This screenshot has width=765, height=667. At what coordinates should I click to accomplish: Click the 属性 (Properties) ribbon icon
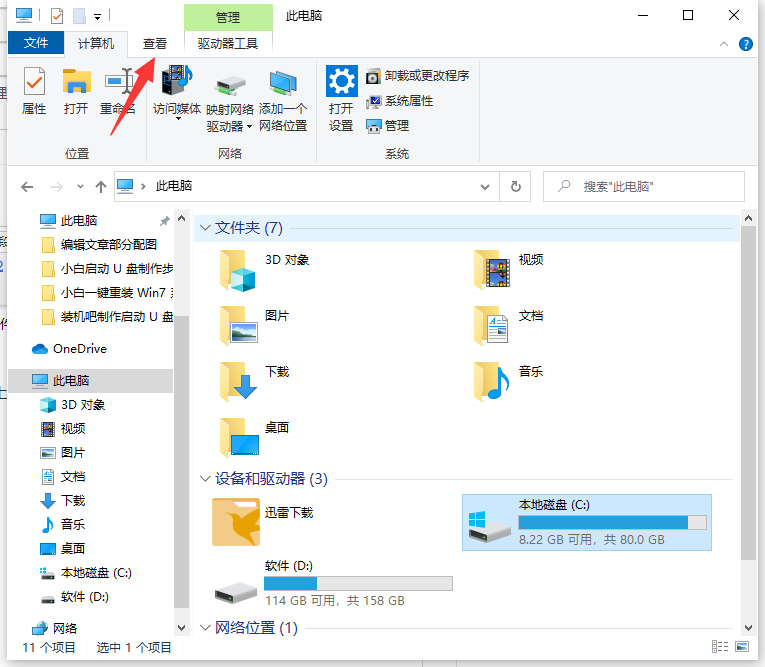coord(34,84)
